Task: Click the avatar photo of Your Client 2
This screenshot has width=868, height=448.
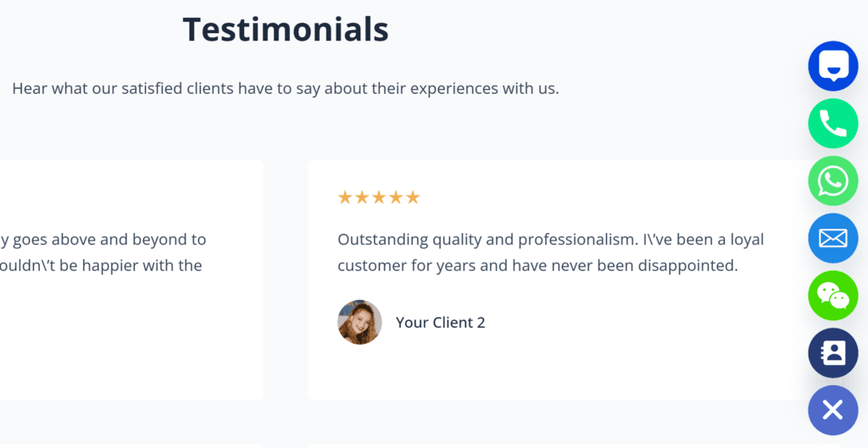Action: 359,323
